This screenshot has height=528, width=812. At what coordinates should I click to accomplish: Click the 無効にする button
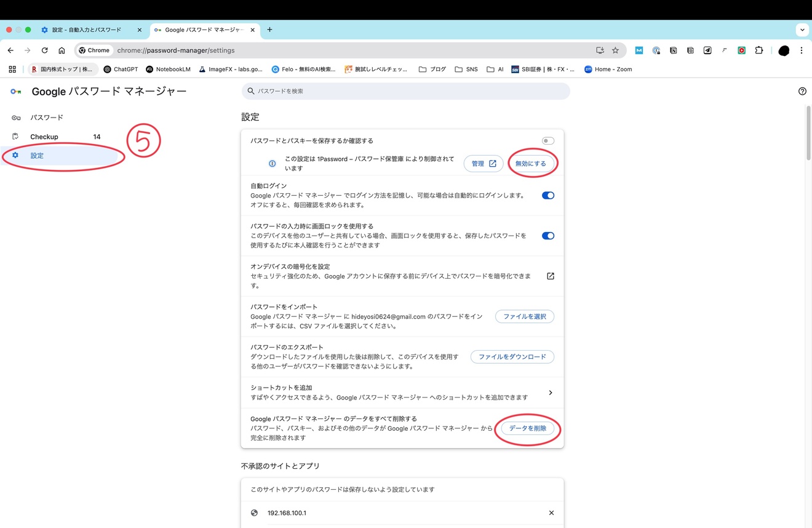pyautogui.click(x=531, y=164)
